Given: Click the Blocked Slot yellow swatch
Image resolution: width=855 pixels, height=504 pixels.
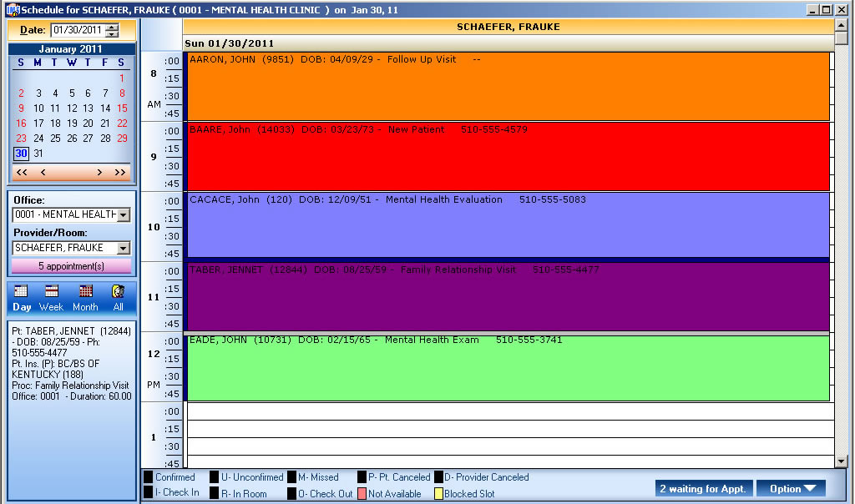Looking at the screenshot, I should pyautogui.click(x=438, y=494).
